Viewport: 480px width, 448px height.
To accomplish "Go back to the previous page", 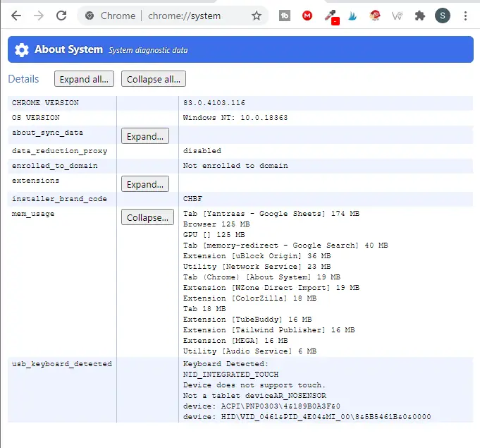I will pyautogui.click(x=16, y=16).
